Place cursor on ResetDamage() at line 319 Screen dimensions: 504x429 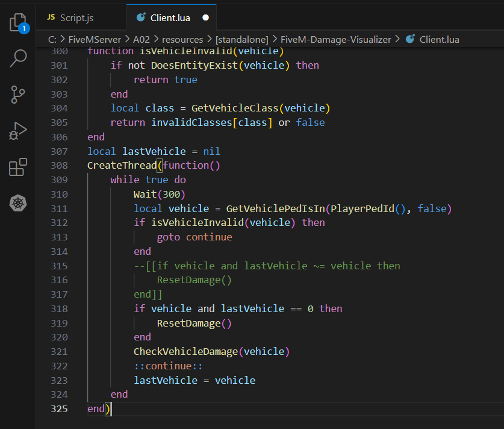[x=194, y=323]
